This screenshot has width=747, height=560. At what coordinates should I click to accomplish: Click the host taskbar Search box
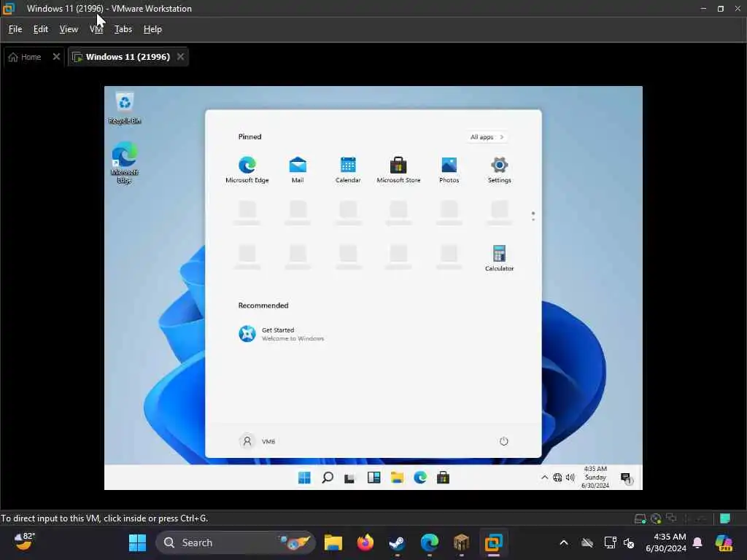[236, 542]
